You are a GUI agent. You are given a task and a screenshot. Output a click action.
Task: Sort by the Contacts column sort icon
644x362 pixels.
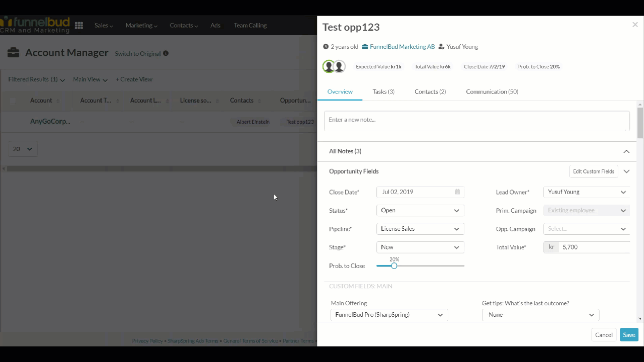pyautogui.click(x=260, y=101)
